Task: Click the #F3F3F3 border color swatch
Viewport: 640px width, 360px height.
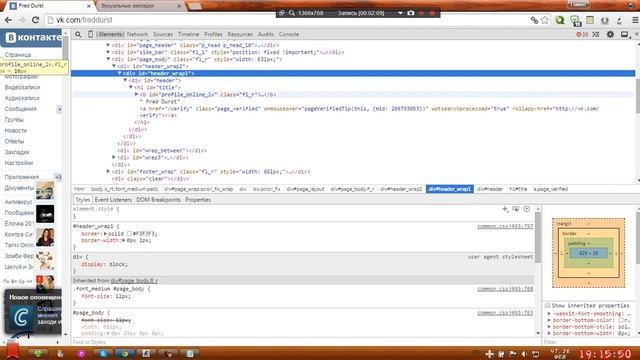Action: pyautogui.click(x=129, y=233)
